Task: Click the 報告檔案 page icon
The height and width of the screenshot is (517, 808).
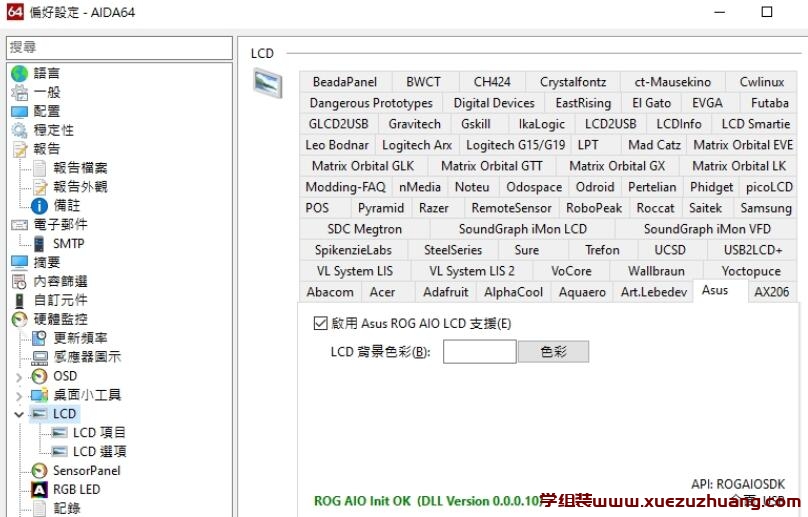Action: pyautogui.click(x=40, y=168)
